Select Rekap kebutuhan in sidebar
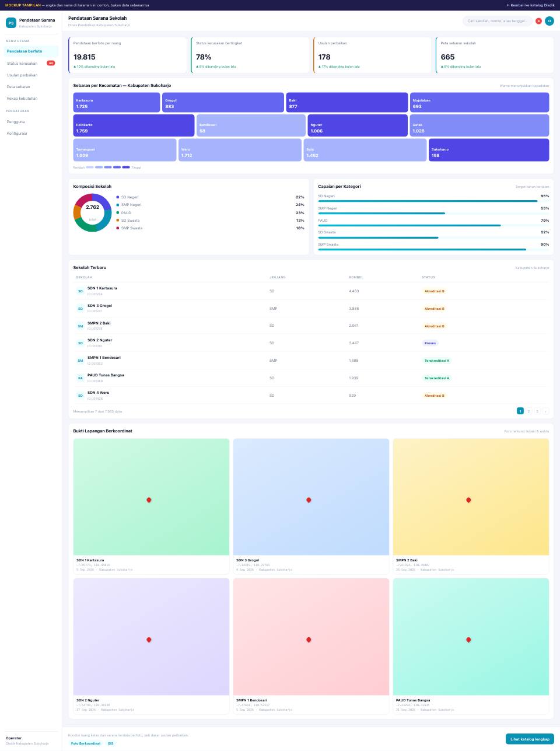This screenshot has width=560, height=751. pos(31,99)
